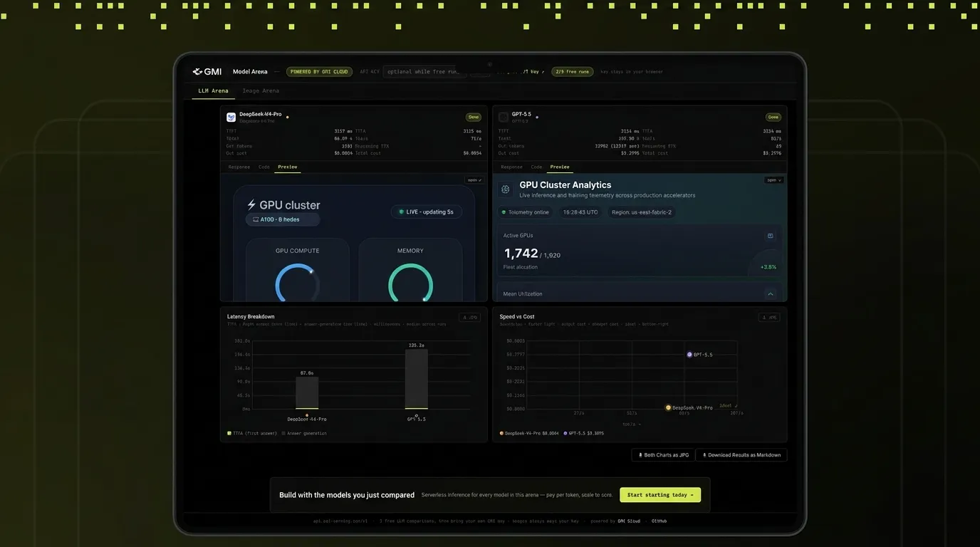Click the GPU Cluster Analytics chip icon
This screenshot has height=547, width=980.
click(506, 189)
